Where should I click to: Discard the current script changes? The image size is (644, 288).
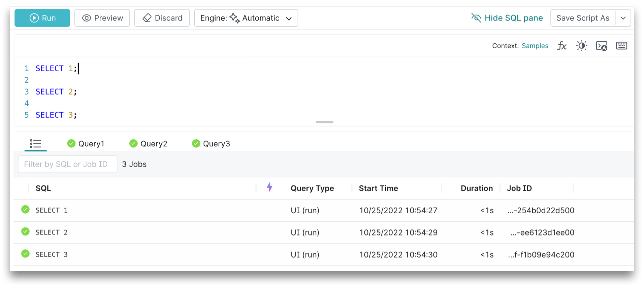162,18
